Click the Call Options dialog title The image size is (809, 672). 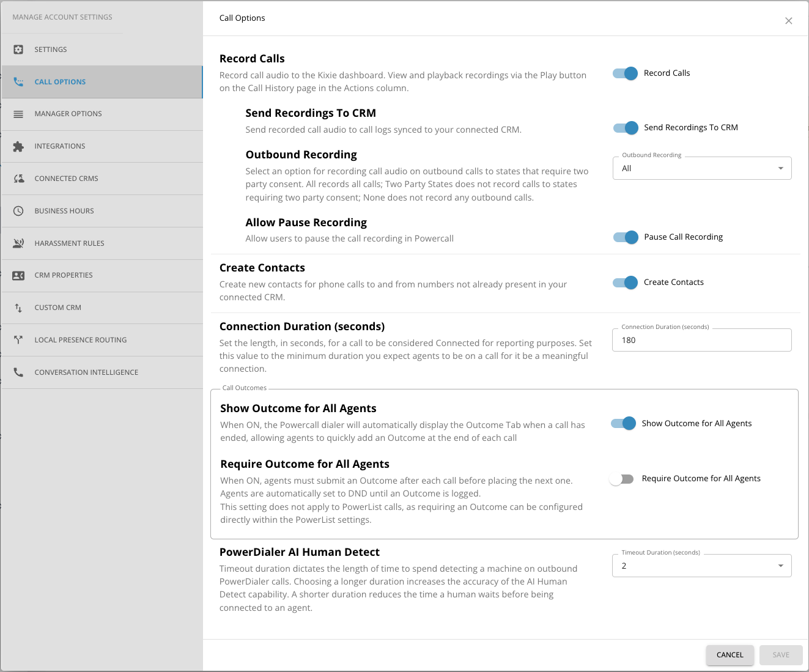[242, 18]
